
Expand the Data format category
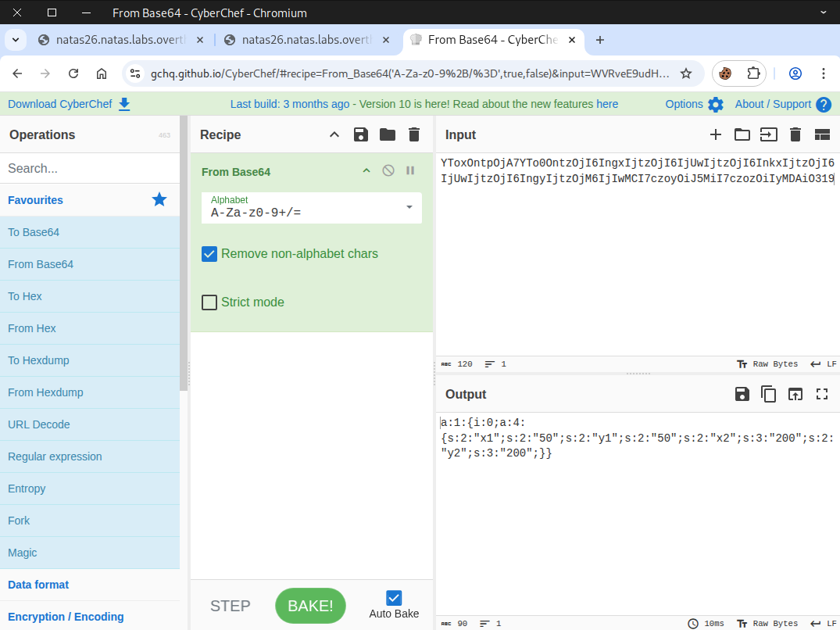point(38,585)
